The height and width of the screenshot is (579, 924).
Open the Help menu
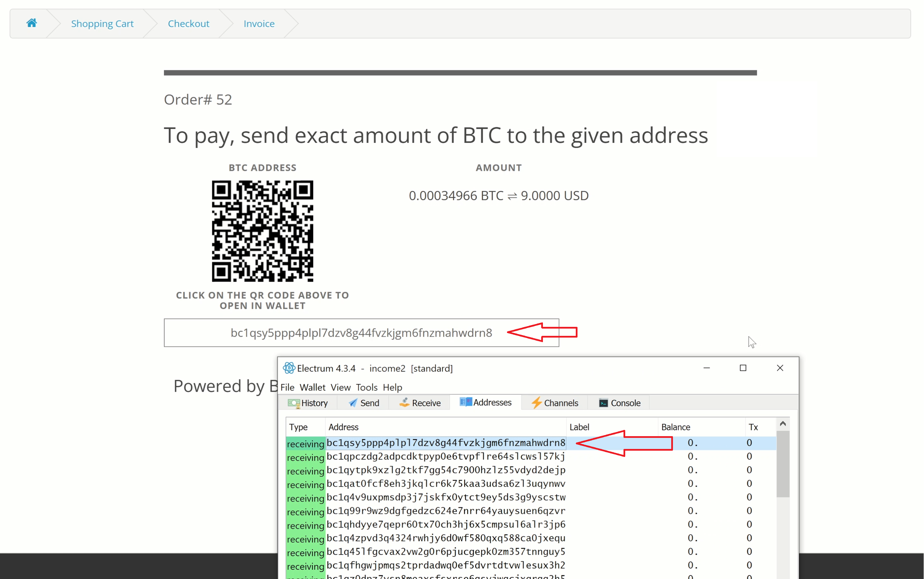pyautogui.click(x=392, y=387)
